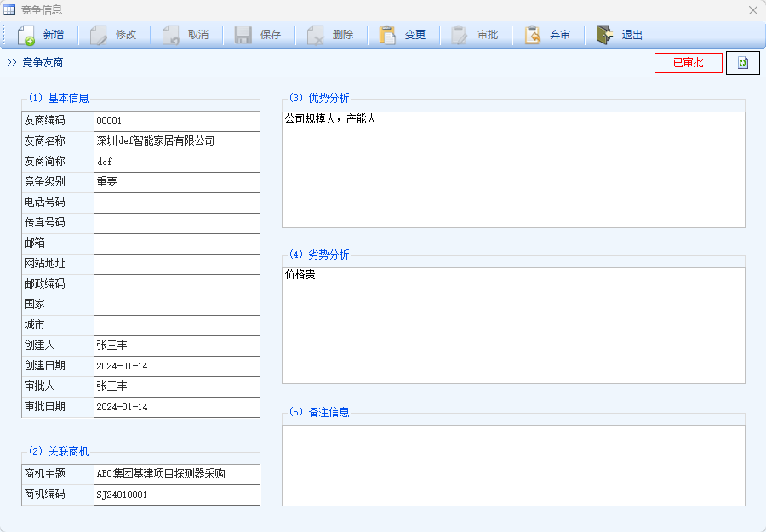766x532 pixels.
Task: Click the 劣势分析 text area
Action: click(513, 325)
